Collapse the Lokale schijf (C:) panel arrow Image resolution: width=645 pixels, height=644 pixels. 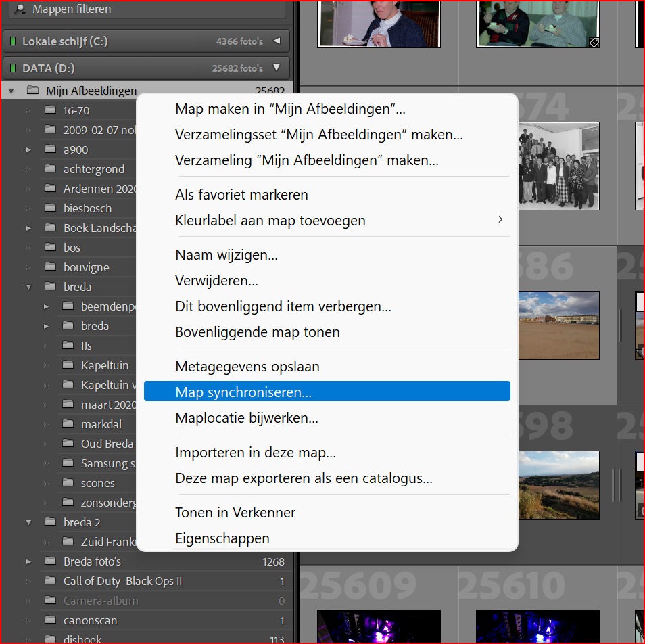pos(277,41)
